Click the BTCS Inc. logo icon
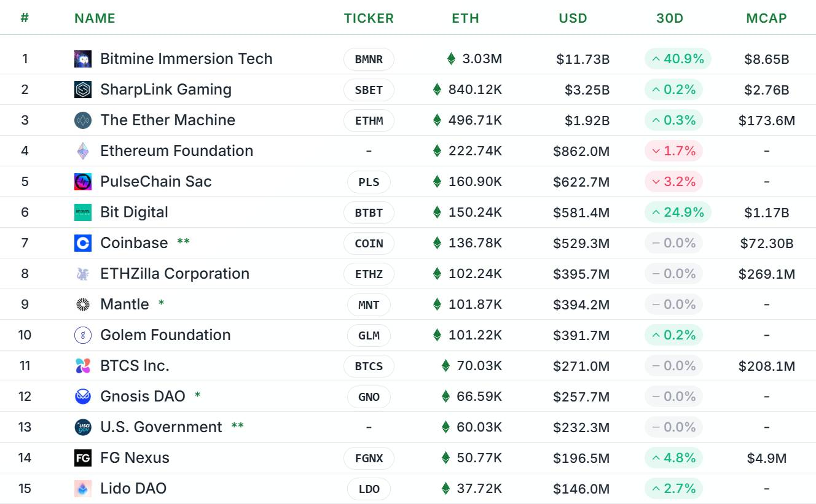 click(83, 366)
